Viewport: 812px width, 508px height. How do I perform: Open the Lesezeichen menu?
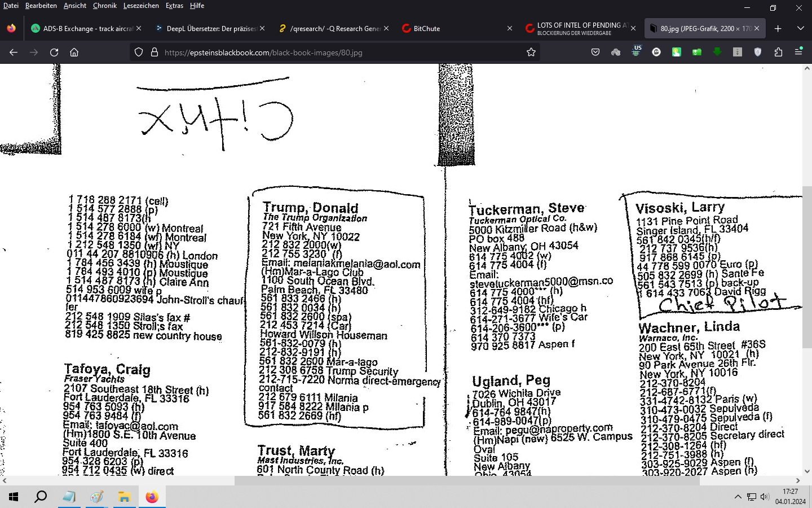click(141, 6)
